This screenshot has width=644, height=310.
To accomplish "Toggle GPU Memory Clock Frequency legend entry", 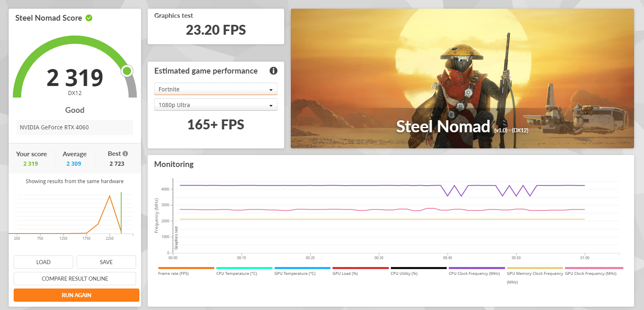I will [x=535, y=277].
